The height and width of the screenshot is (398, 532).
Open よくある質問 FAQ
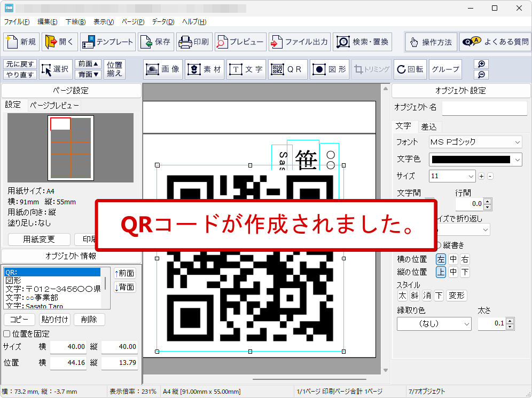pos(495,42)
